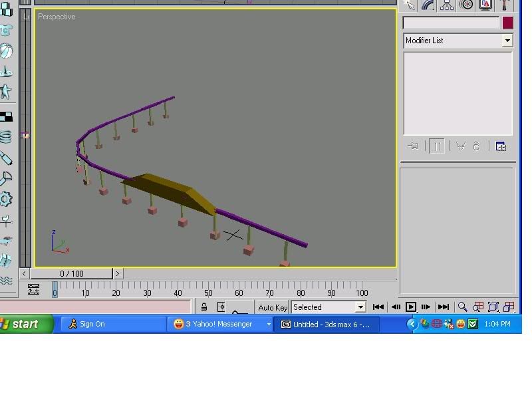Click the fractured blocks icon in left toolbar
532x399 pixels.
coord(6,261)
